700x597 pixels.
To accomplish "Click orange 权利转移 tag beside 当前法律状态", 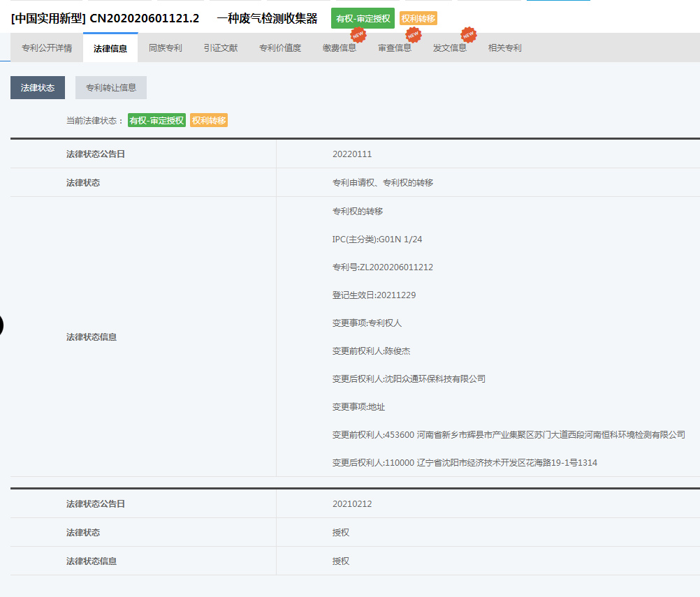I will click(x=209, y=120).
